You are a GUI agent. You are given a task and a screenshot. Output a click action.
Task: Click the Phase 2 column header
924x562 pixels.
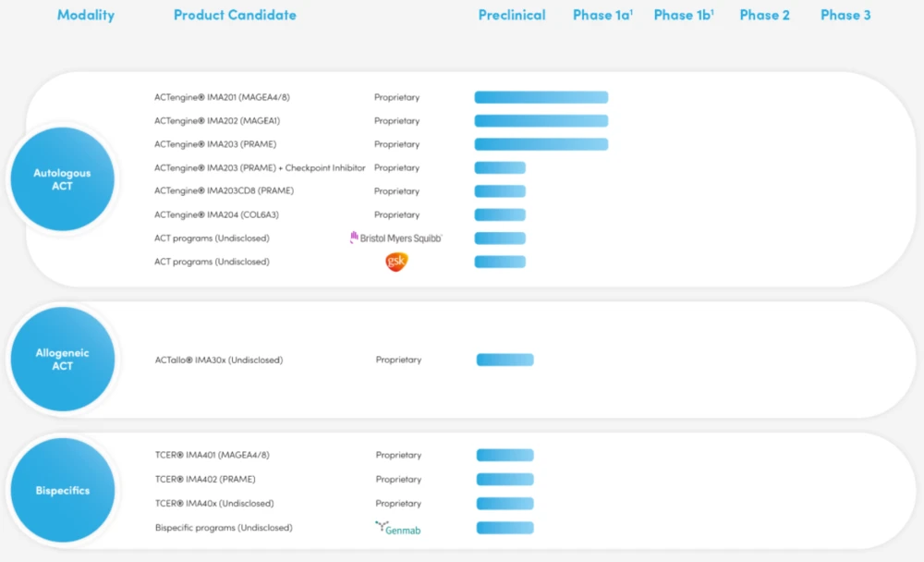click(765, 15)
